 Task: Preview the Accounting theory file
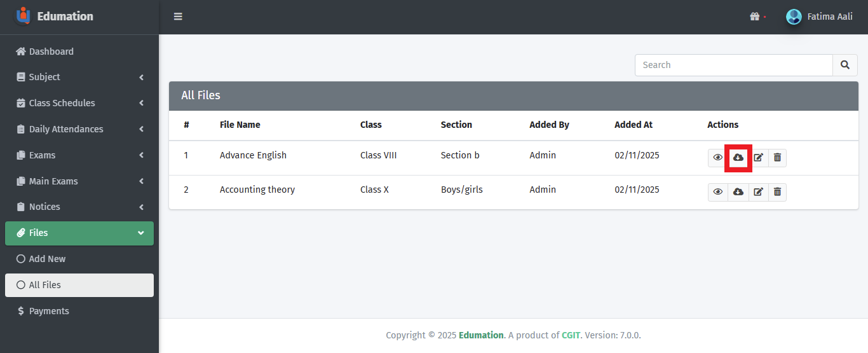point(717,192)
